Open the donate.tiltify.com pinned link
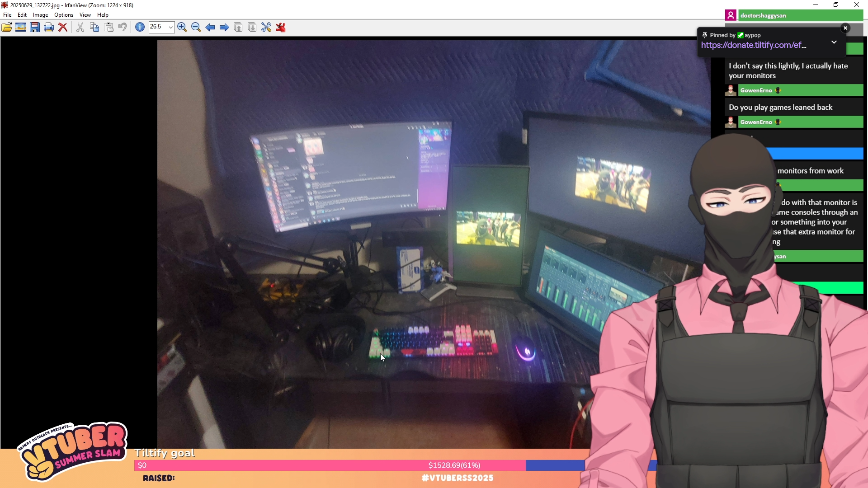This screenshot has width=868, height=488. tap(754, 45)
